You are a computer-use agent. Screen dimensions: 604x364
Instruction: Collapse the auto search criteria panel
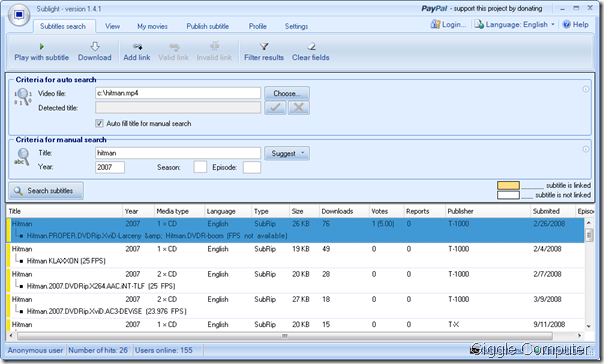(x=586, y=89)
